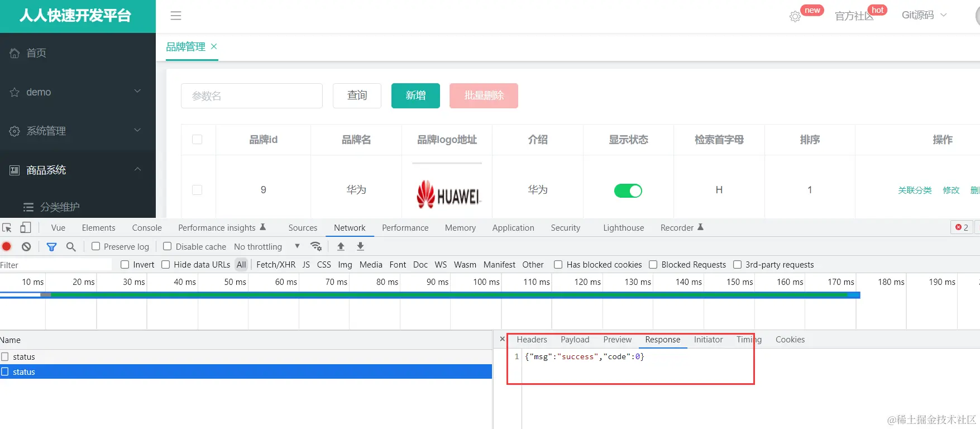This screenshot has width=980, height=429.
Task: Collapse the 商品系统 sidebar menu
Action: 137,169
